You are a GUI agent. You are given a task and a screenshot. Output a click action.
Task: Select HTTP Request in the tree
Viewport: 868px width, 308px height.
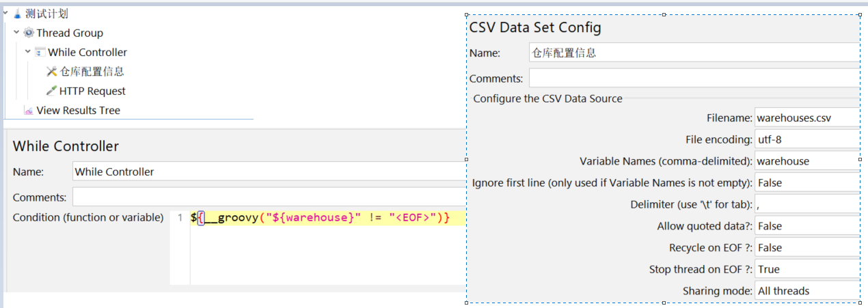coord(92,91)
